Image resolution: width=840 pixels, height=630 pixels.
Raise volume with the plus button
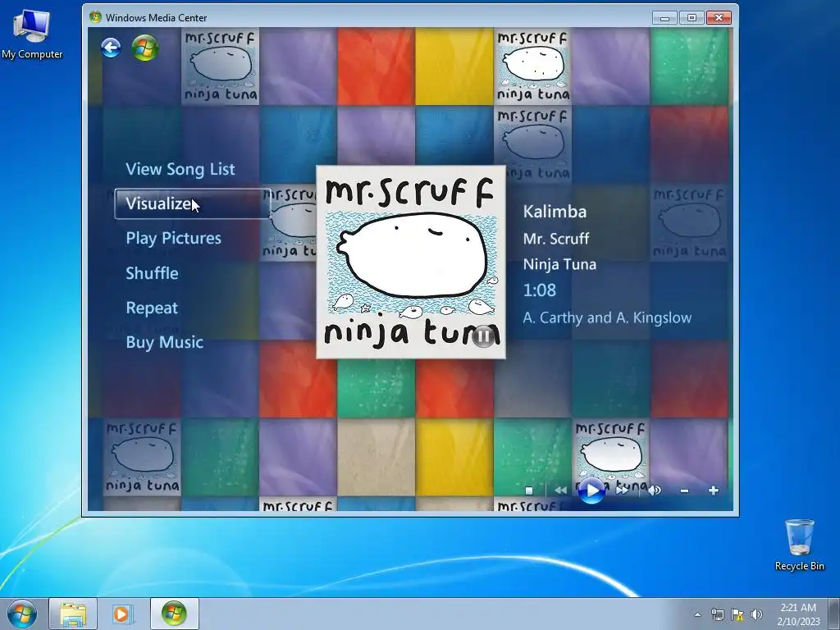713,491
